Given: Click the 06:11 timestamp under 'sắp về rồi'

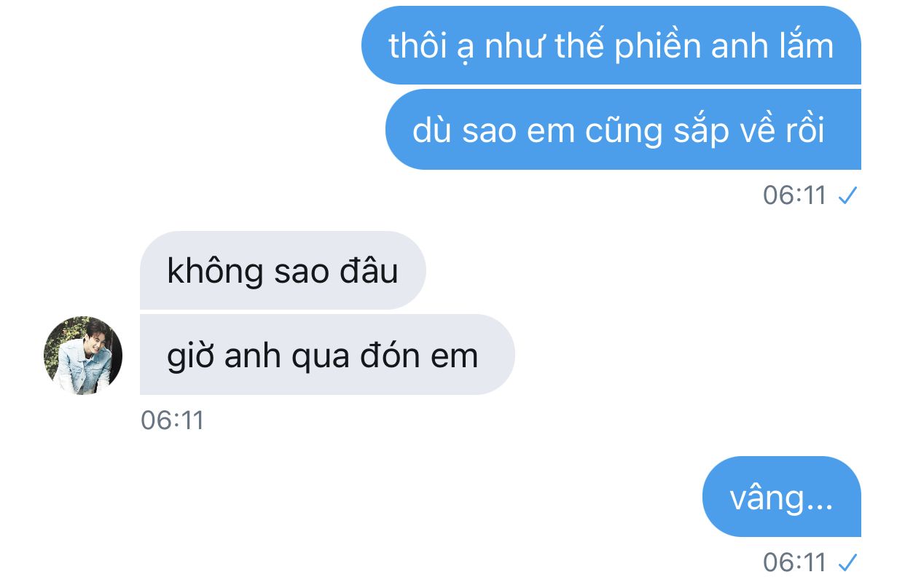Looking at the screenshot, I should click(794, 195).
